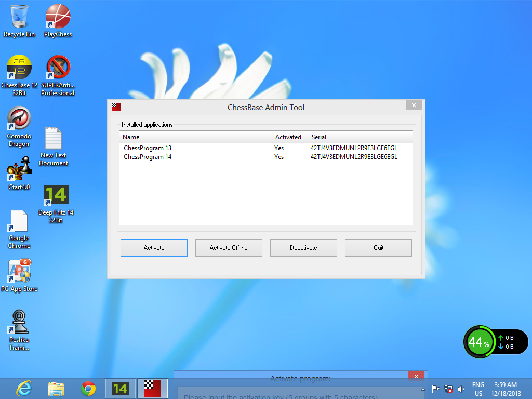The image size is (532, 399).
Task: Launch Chrome from the taskbar
Action: [x=88, y=389]
